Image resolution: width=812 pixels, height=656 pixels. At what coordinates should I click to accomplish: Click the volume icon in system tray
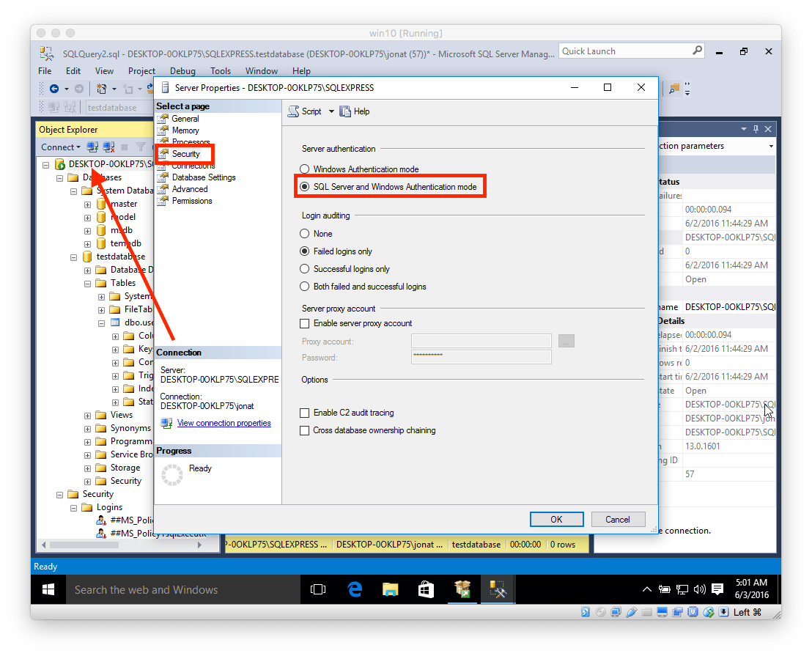coord(700,589)
